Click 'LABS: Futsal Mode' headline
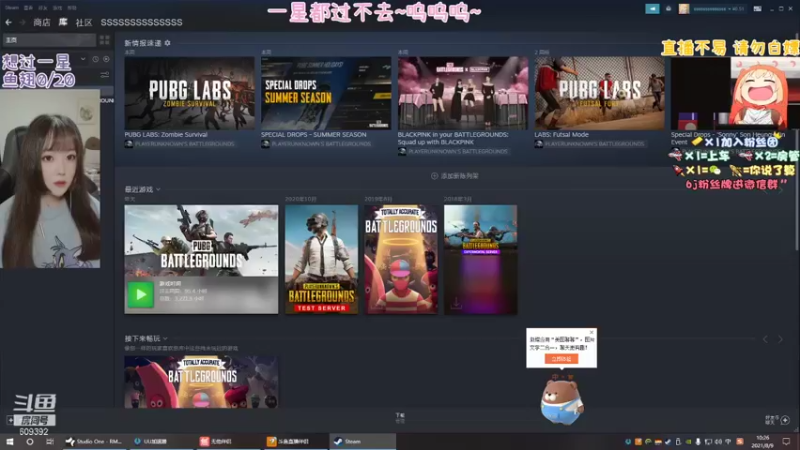Screen dimensions: 800x450 pyautogui.click(x=561, y=135)
